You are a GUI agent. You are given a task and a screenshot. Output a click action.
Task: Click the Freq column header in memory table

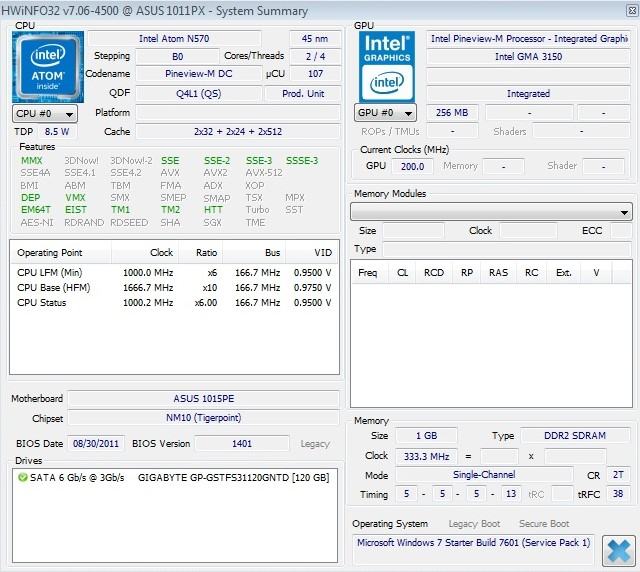(x=368, y=272)
